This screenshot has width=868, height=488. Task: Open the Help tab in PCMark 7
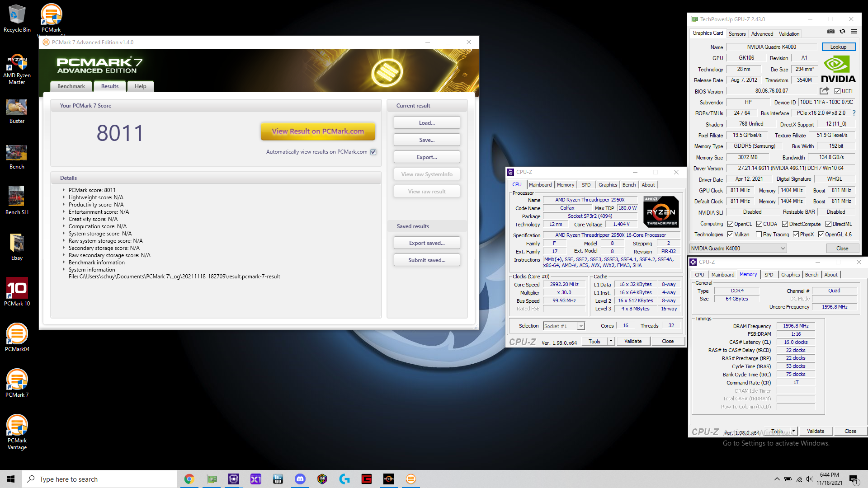pyautogui.click(x=140, y=86)
